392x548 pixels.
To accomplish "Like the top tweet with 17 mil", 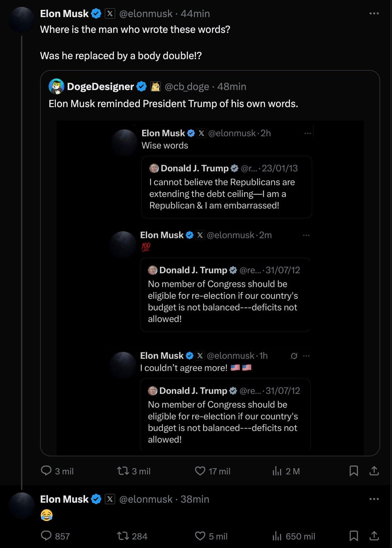I will click(200, 471).
